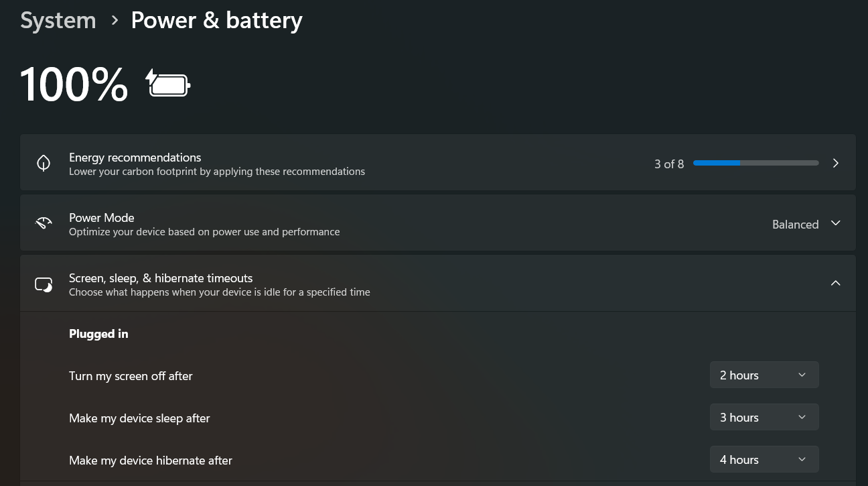Click the Energy recommendations leaf icon
Viewport: 868px width, 486px height.
[x=44, y=164]
